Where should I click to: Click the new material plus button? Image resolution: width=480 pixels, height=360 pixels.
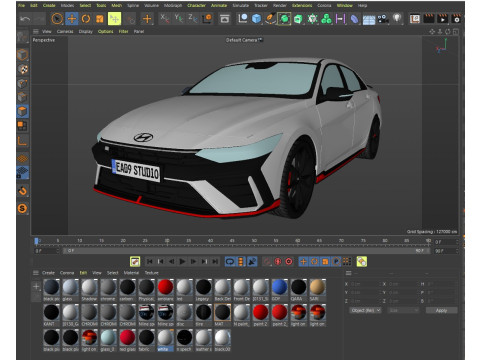[x=36, y=286]
